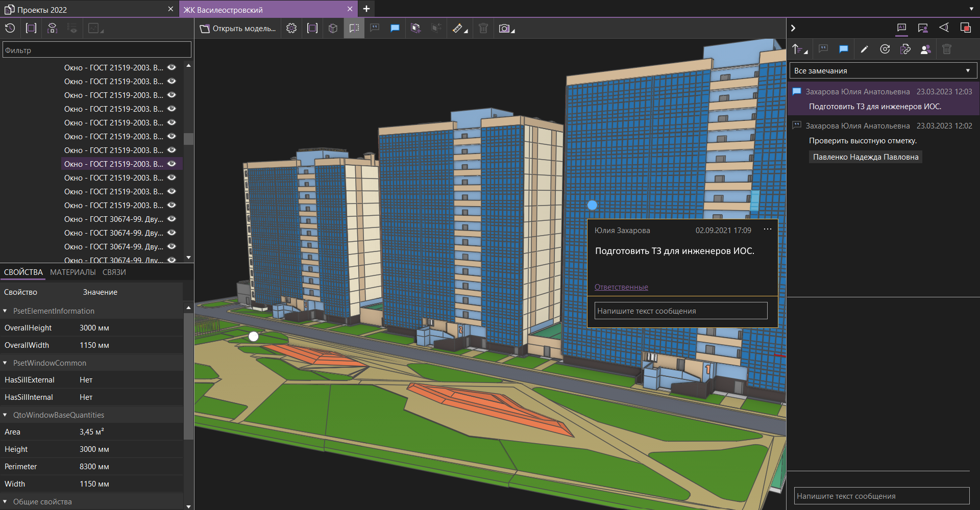980x510 pixels.
Task: Click the blue comment bubble in viewport toolbar
Action: 395,29
